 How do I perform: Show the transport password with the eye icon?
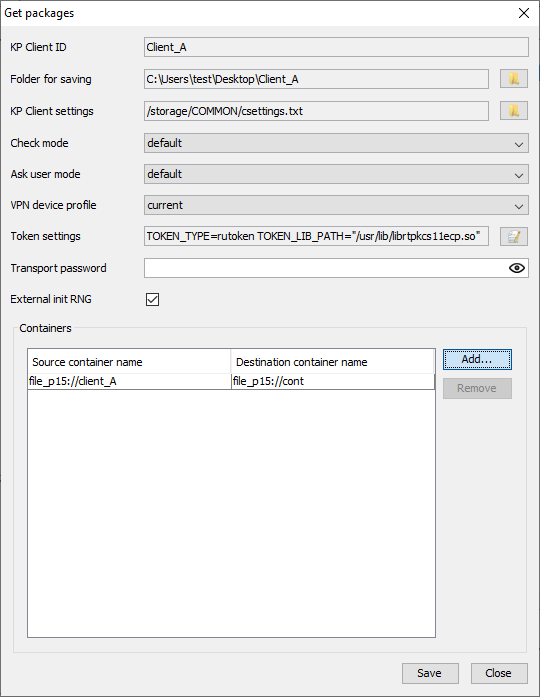click(516, 268)
